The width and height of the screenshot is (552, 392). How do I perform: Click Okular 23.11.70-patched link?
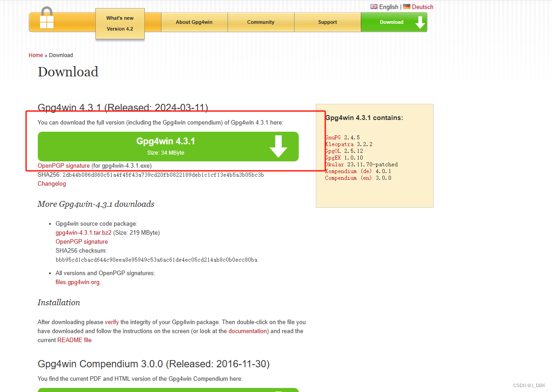click(x=361, y=165)
